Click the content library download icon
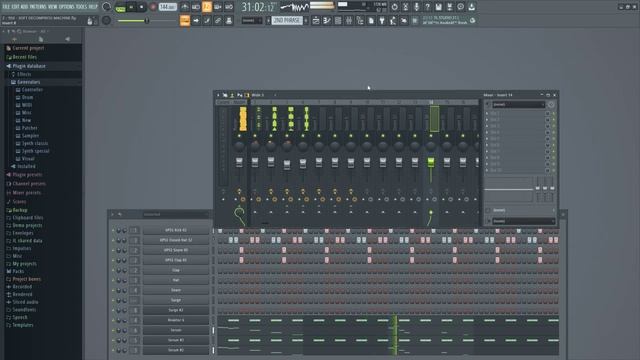This screenshot has width=640, height=360. click(x=471, y=7)
